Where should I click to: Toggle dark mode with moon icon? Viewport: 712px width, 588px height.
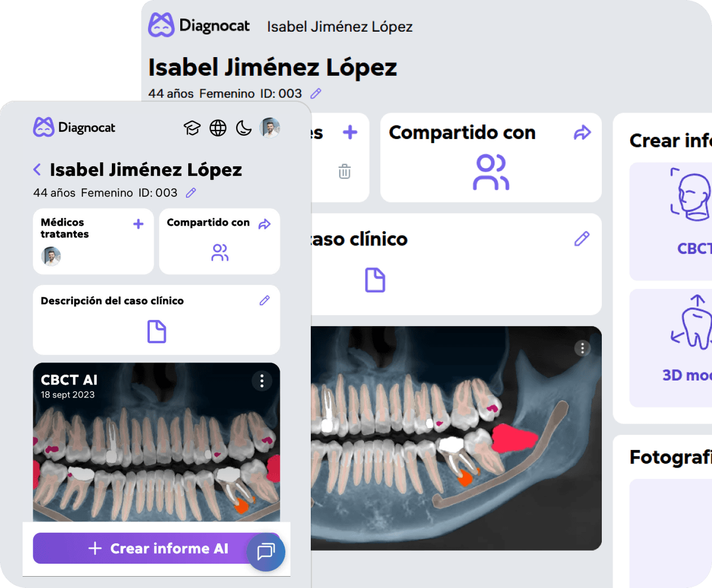[244, 128]
